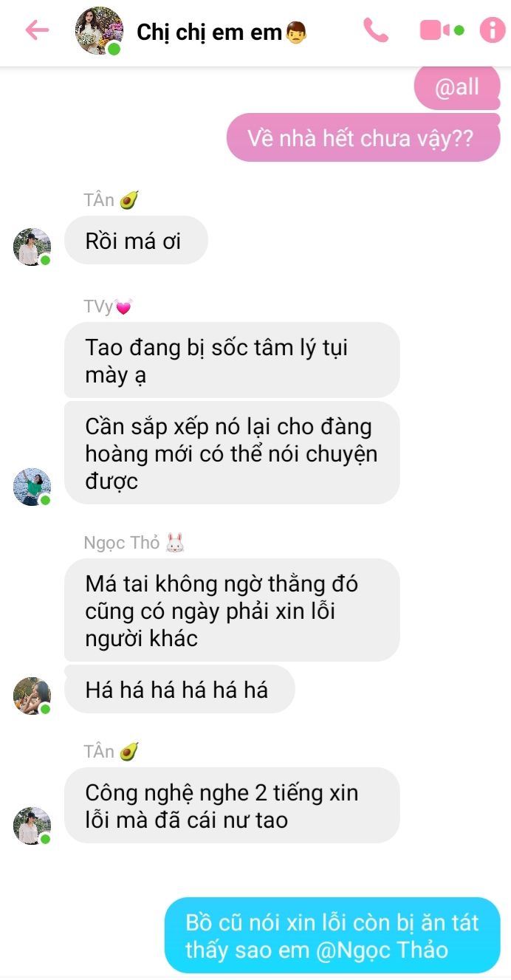The height and width of the screenshot is (980, 511).
Task: Start a voice call with phone icon
Action: click(x=376, y=30)
